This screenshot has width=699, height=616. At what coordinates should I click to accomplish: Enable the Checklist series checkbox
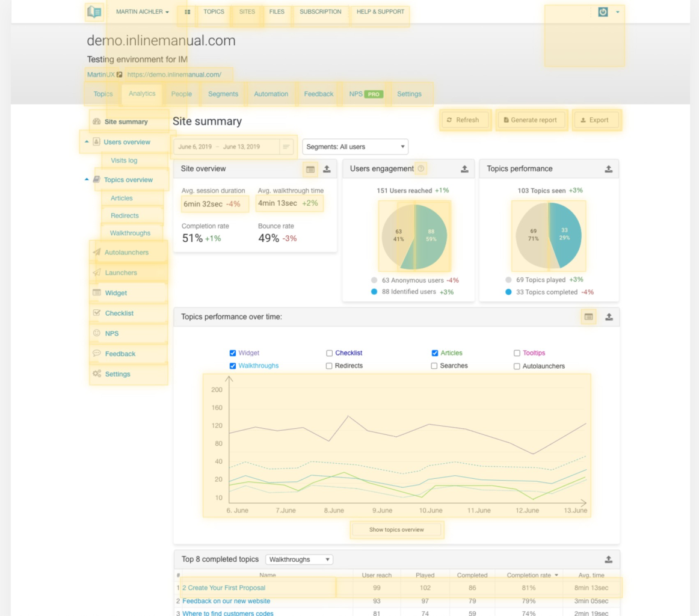329,353
